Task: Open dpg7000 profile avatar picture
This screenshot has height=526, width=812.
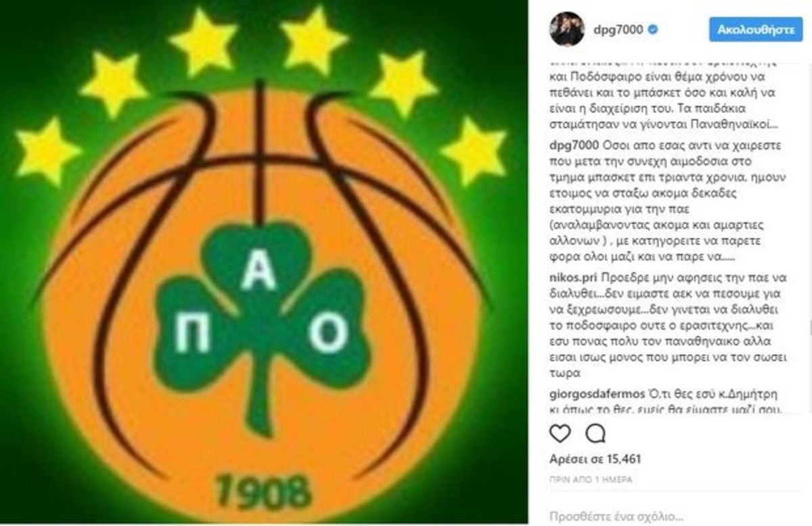Action: tap(566, 29)
